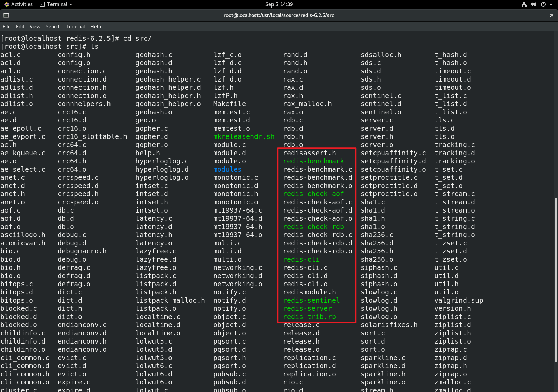
Task: Click the mkreleasehdr.sh filename
Action: 244,136
